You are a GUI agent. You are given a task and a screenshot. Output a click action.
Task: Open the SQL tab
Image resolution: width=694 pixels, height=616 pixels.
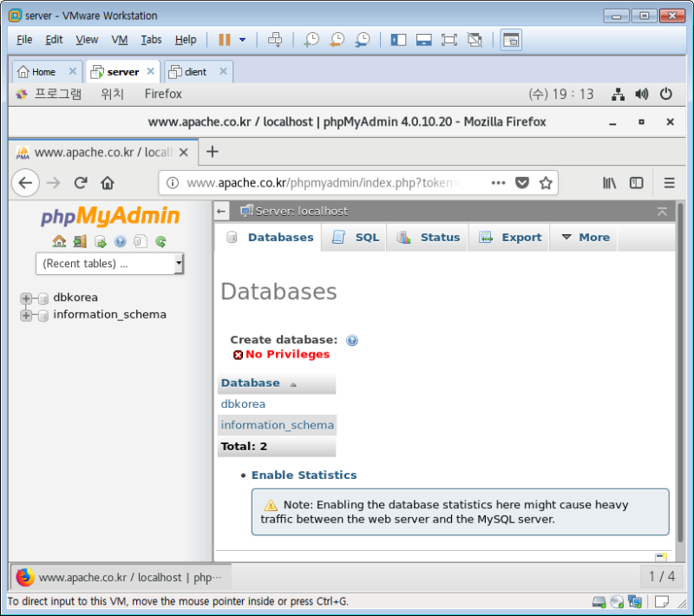[355, 237]
